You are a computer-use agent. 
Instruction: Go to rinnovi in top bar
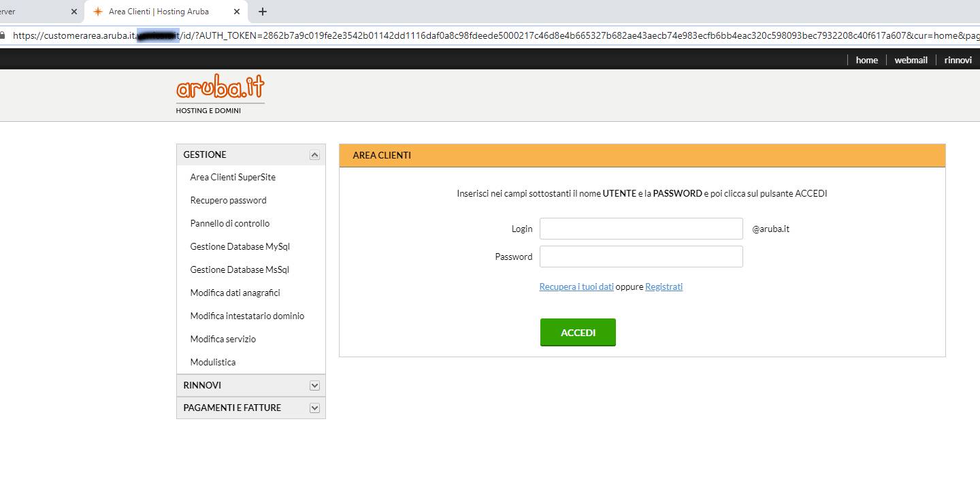pyautogui.click(x=958, y=60)
